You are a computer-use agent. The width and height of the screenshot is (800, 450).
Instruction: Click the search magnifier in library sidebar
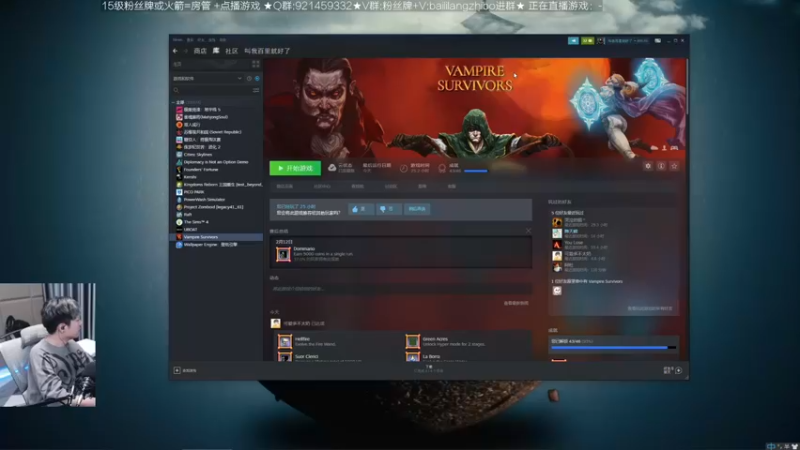point(177,90)
